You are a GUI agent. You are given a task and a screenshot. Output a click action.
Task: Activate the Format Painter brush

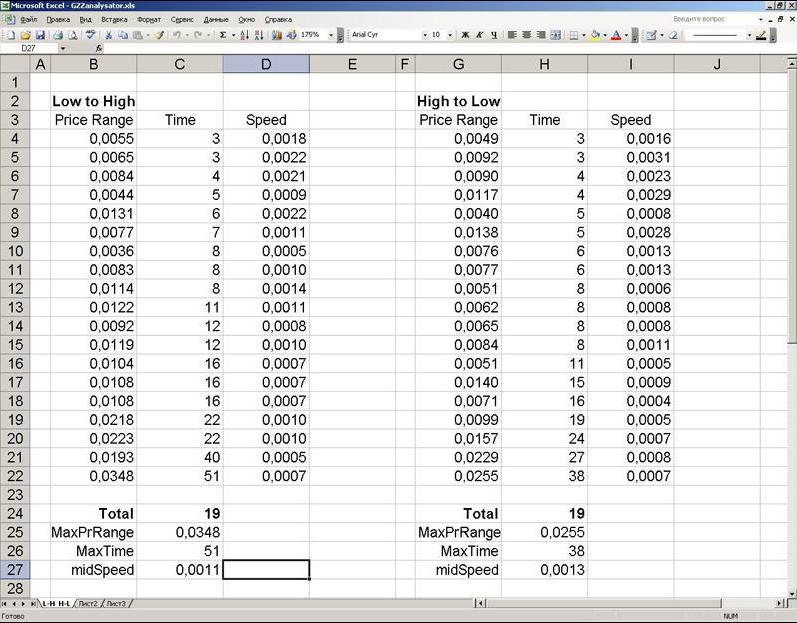click(x=159, y=35)
